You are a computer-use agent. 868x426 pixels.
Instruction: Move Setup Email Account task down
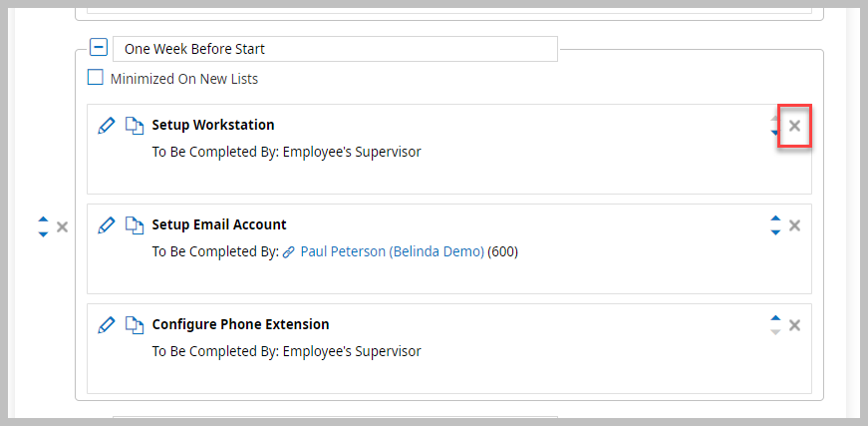coord(775,232)
